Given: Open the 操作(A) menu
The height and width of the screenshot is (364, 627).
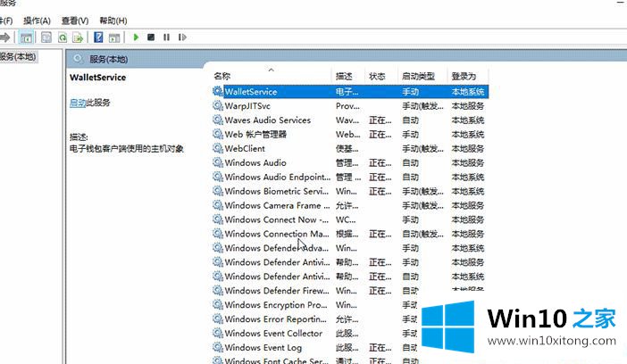Looking at the screenshot, I should click(x=37, y=21).
